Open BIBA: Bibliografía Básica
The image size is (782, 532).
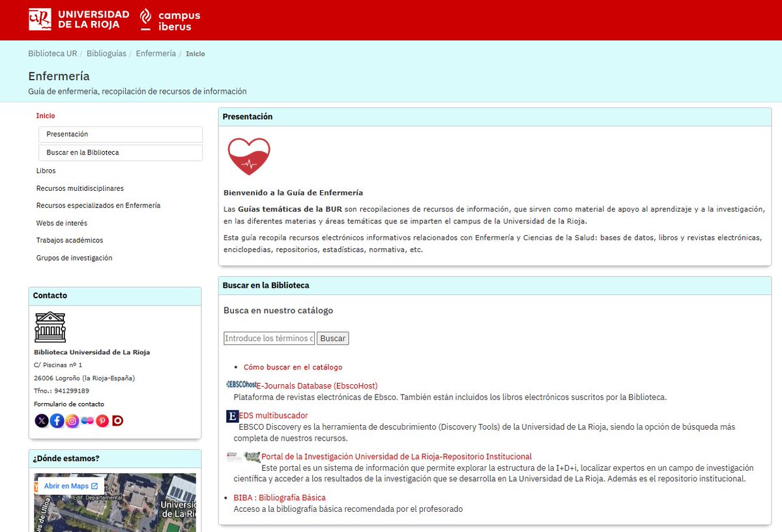[x=280, y=497]
